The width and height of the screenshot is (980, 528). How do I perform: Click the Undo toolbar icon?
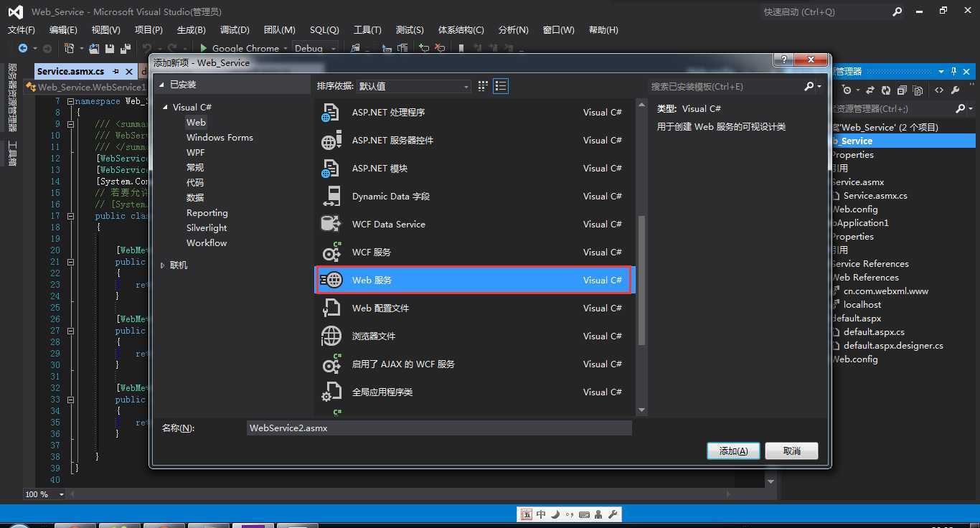(x=147, y=48)
